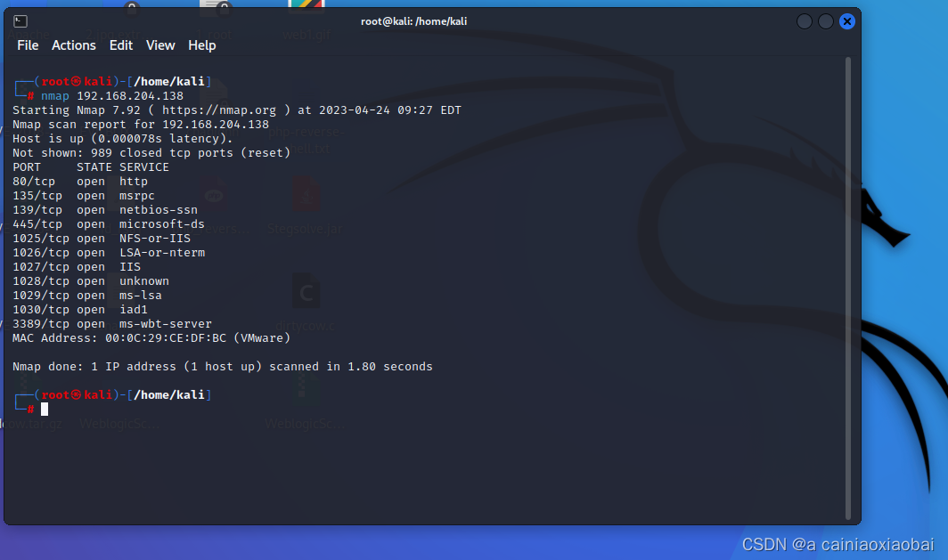Click the 1026/tcp LSA-or-nterm line
The image size is (948, 560).
click(109, 253)
